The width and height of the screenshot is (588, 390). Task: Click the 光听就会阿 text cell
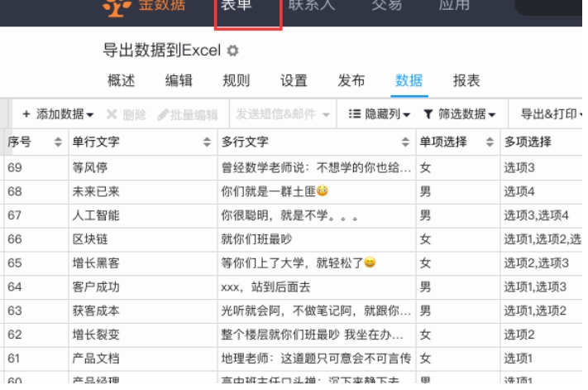(x=317, y=311)
